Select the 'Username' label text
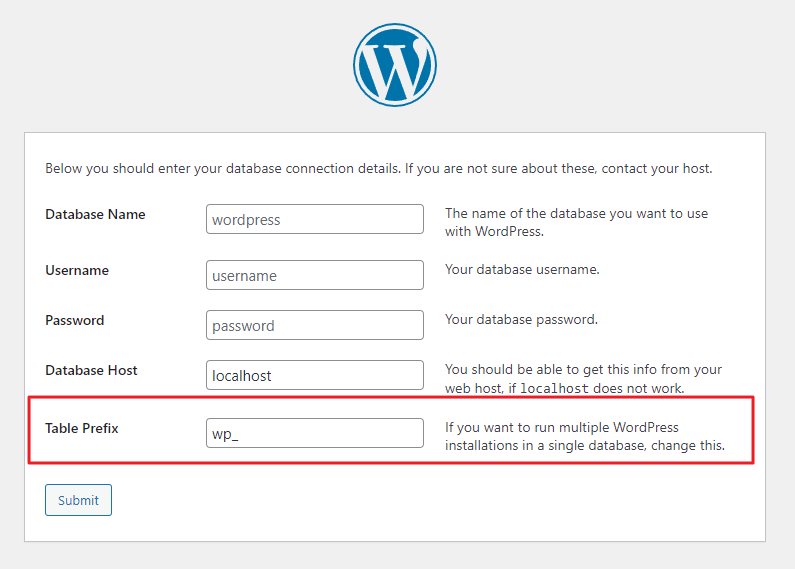795x569 pixels. point(77,270)
